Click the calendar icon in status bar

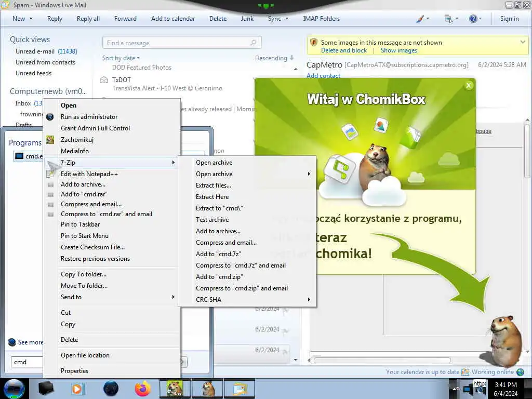[x=465, y=372]
